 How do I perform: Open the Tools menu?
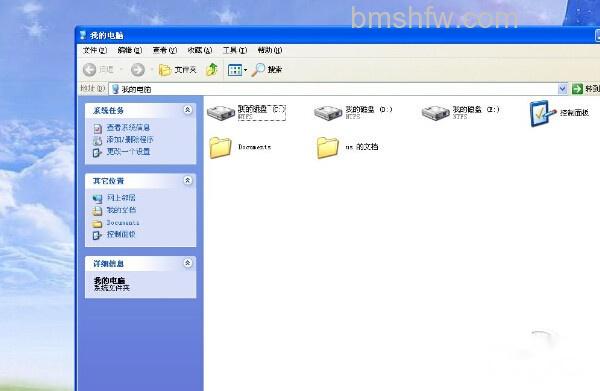pos(235,50)
